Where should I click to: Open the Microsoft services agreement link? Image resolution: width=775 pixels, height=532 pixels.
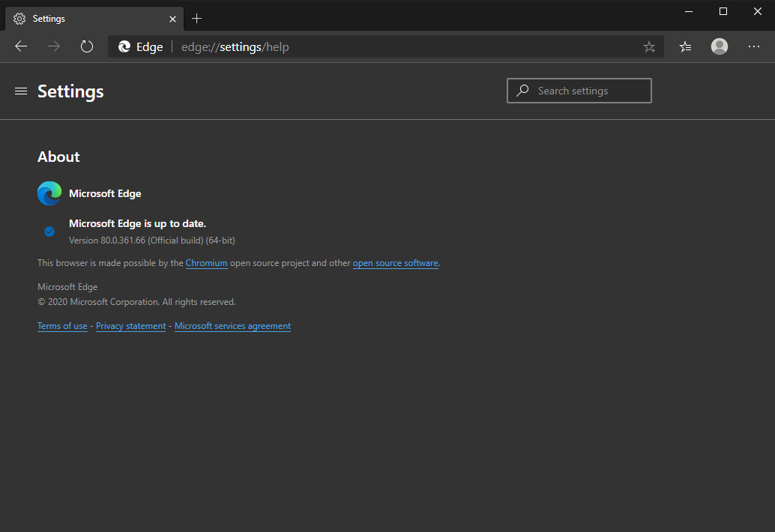pos(233,326)
